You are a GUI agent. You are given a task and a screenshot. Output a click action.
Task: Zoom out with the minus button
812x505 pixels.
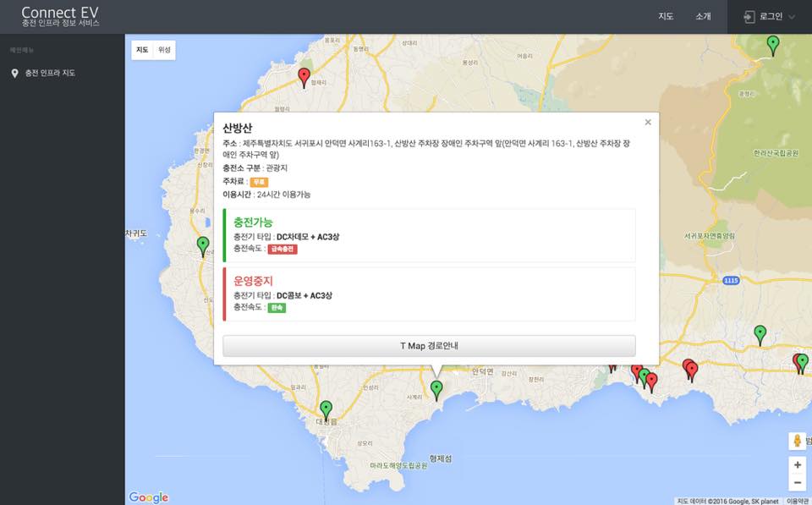[798, 483]
